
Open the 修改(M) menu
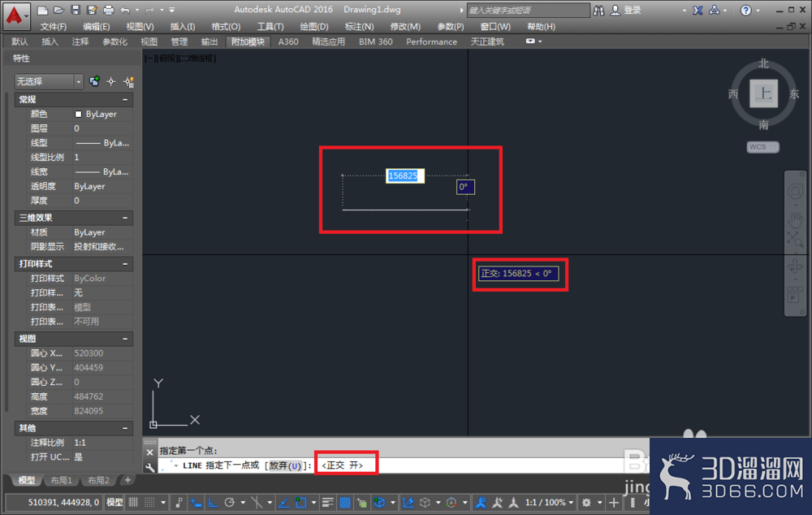(x=405, y=27)
